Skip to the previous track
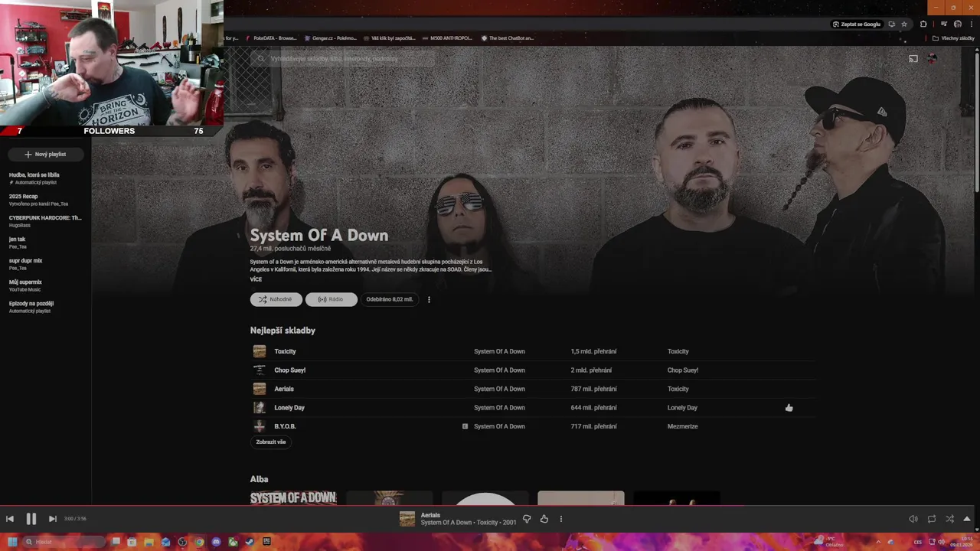This screenshot has width=980, height=551. pyautogui.click(x=10, y=519)
